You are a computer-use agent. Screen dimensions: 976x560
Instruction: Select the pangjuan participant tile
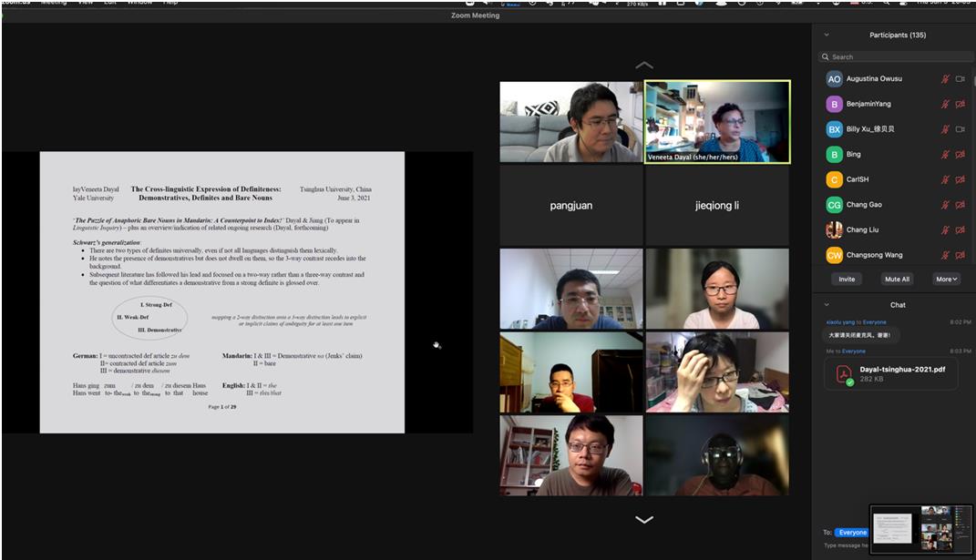click(x=570, y=206)
